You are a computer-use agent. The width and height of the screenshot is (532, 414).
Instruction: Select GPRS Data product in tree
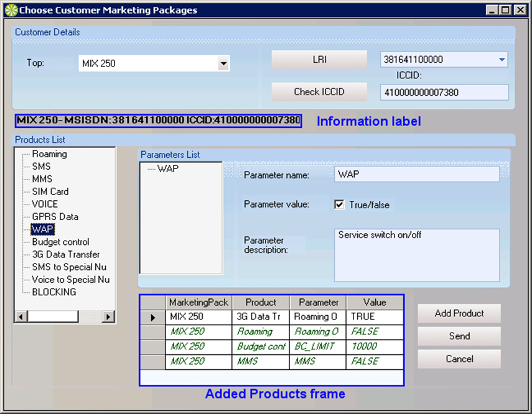point(55,217)
